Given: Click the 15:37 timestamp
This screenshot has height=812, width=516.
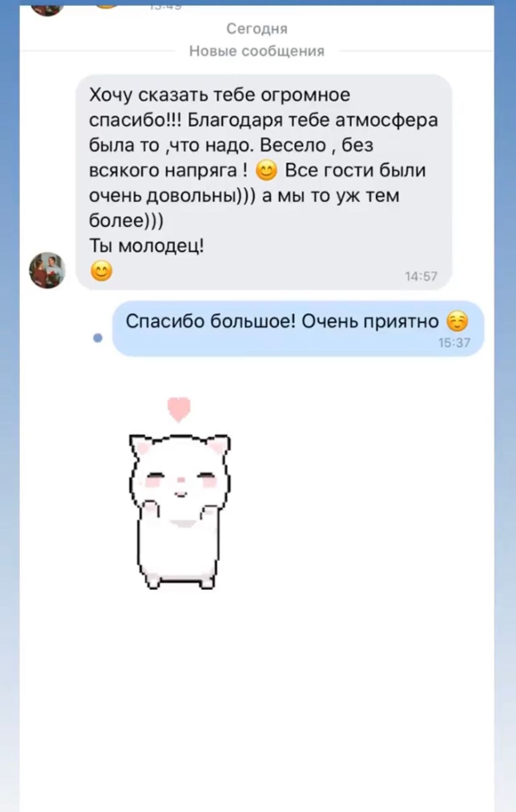Looking at the screenshot, I should tap(455, 342).
